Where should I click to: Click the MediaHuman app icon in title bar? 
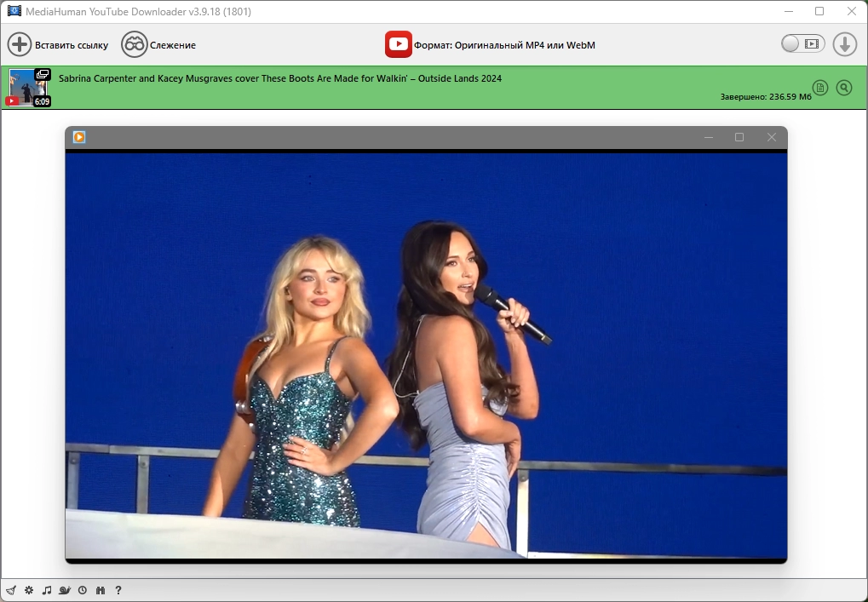coord(14,11)
